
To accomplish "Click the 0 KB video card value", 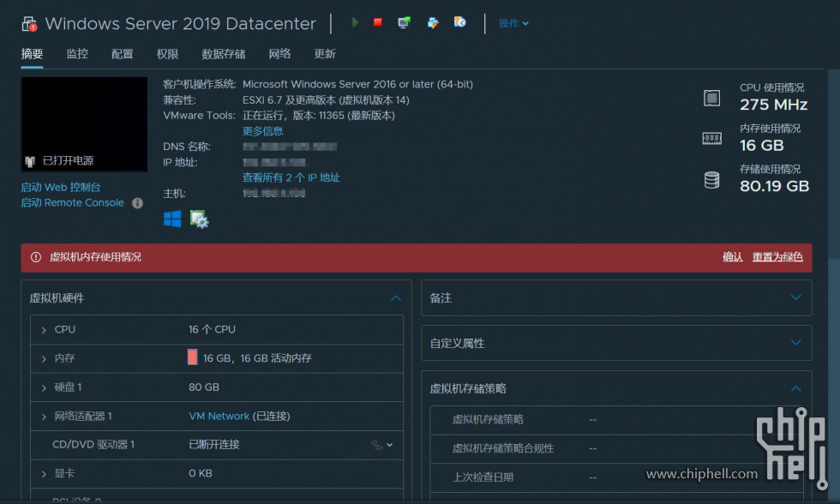I will coord(201,473).
